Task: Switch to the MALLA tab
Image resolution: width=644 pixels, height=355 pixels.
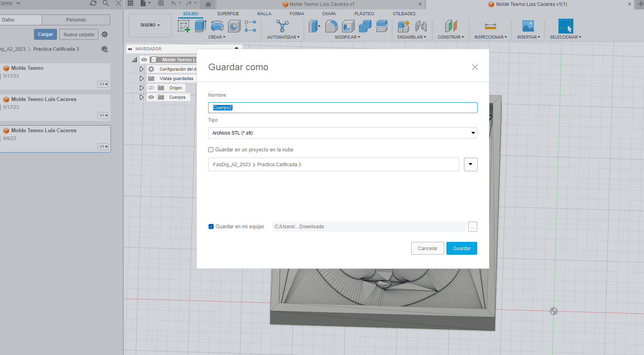Action: 264,14
